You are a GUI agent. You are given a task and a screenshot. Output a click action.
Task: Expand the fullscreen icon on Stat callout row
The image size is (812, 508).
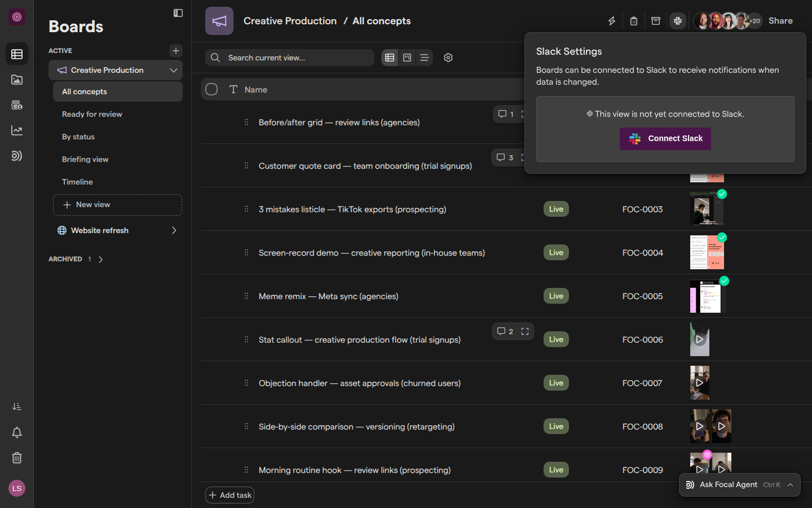point(525,331)
